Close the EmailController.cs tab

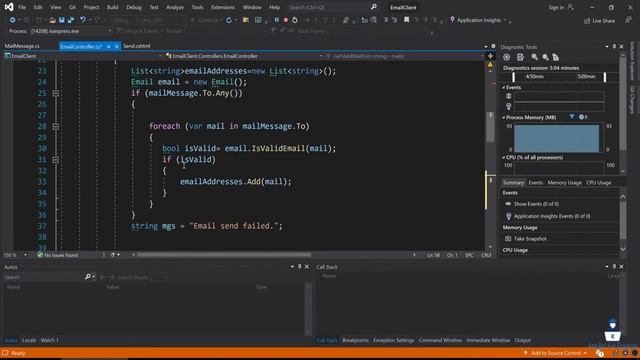point(116,47)
